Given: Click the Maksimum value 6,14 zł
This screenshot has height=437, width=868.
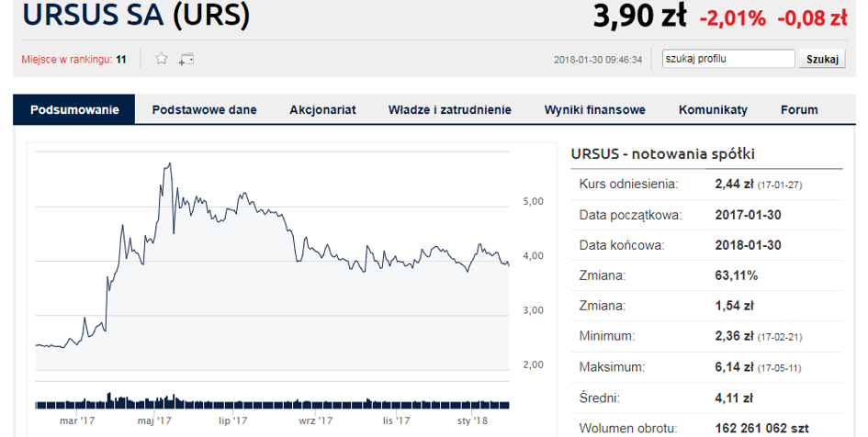Looking at the screenshot, I should click(x=734, y=366).
